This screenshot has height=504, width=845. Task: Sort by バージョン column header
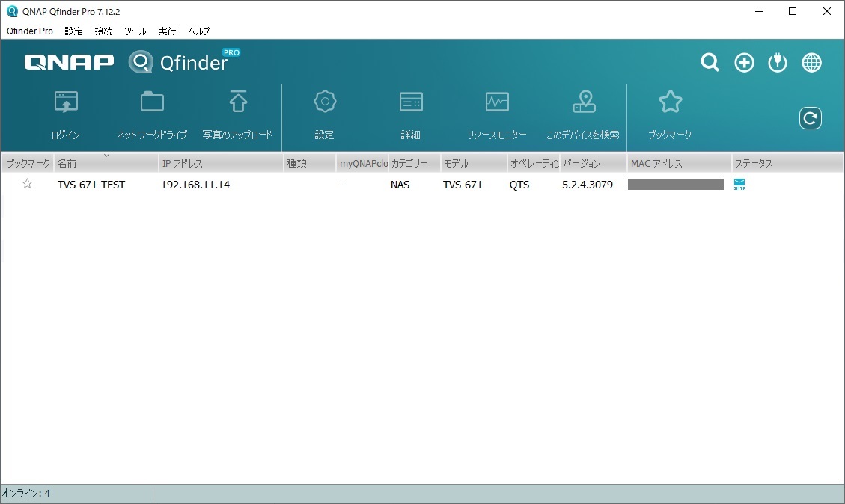pos(594,163)
